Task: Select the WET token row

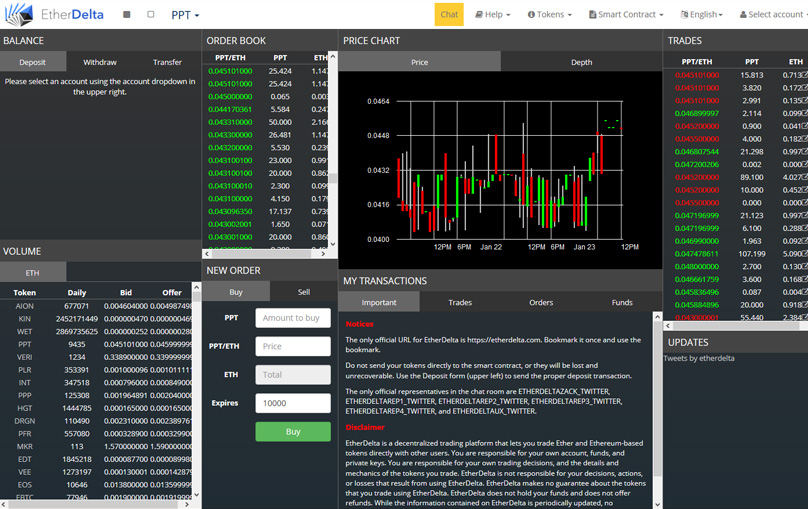Action: coord(96,332)
